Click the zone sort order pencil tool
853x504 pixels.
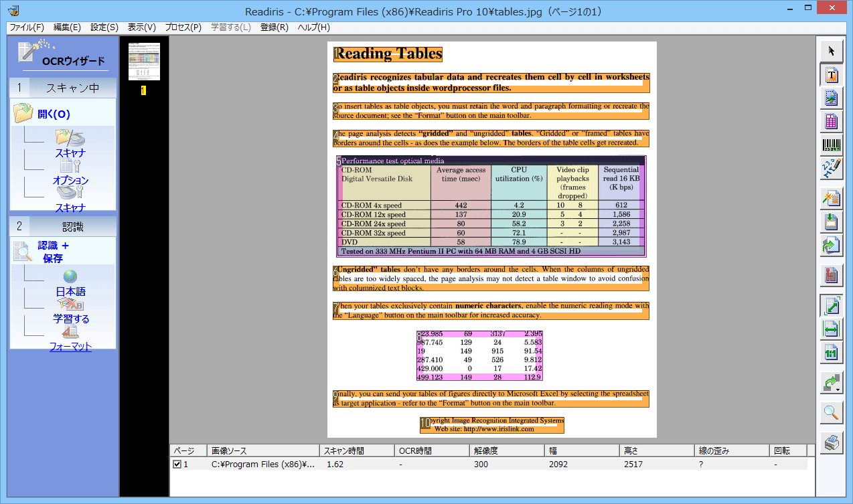click(x=832, y=168)
